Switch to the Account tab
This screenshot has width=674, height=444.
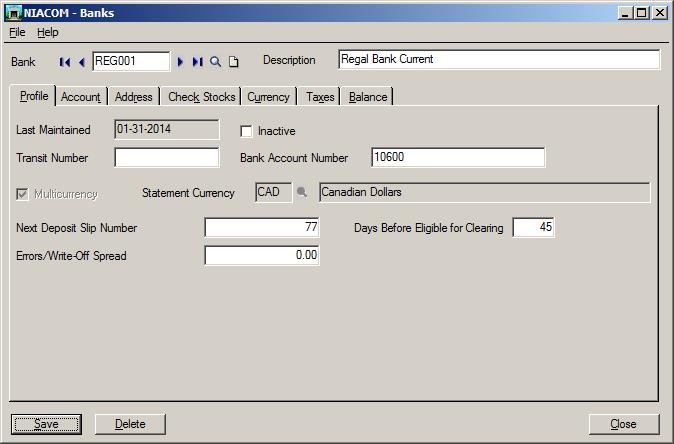[x=81, y=97]
